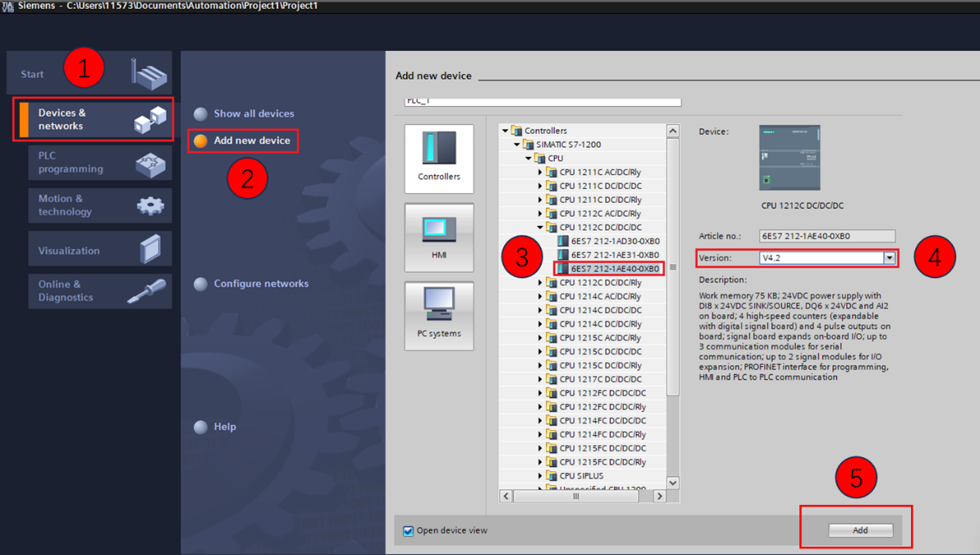Select CPU 1215C AC/DC/Rly folder
The height and width of the screenshot is (555, 980).
tap(594, 337)
